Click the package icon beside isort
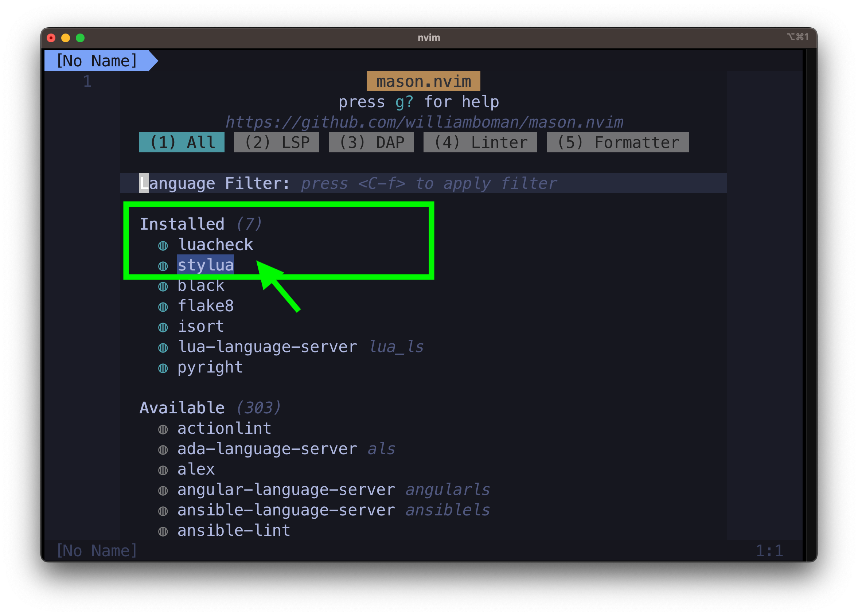 pyautogui.click(x=163, y=328)
